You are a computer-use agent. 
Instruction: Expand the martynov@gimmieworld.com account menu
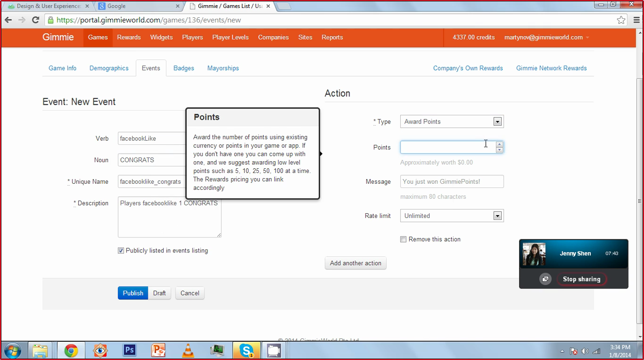[547, 37]
